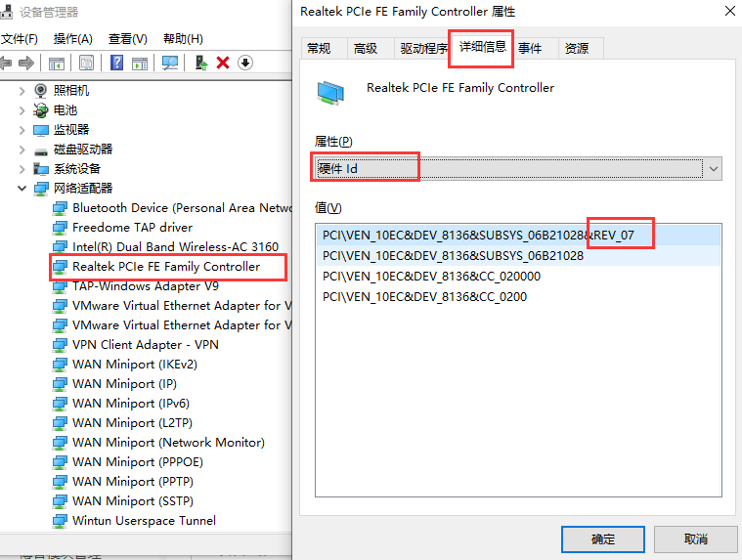The width and height of the screenshot is (742, 560).
Task: Click the blue Help question mark icon
Action: click(116, 63)
